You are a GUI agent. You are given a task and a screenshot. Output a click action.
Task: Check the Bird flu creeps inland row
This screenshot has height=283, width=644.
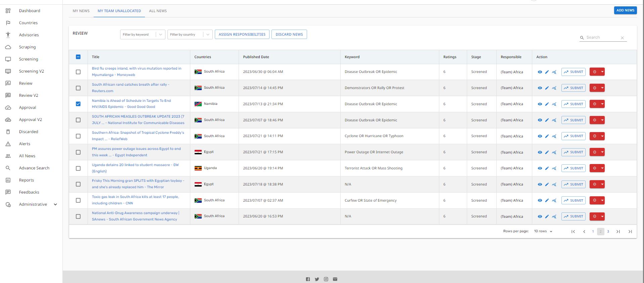tap(78, 72)
